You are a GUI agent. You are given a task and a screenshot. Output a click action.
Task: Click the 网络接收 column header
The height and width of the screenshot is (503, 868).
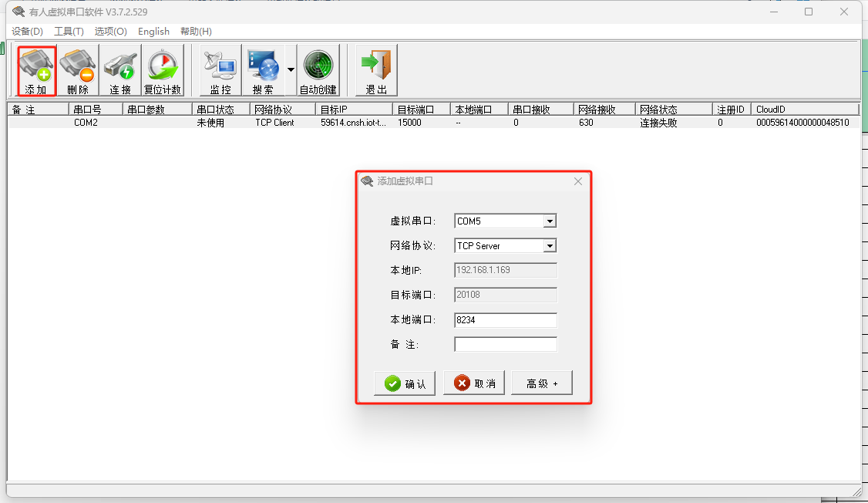pyautogui.click(x=604, y=109)
